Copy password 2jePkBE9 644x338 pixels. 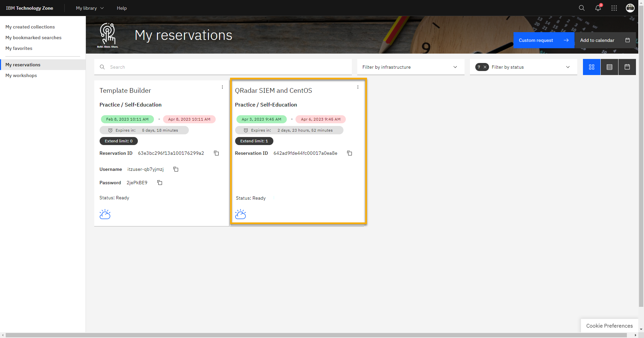(160, 183)
